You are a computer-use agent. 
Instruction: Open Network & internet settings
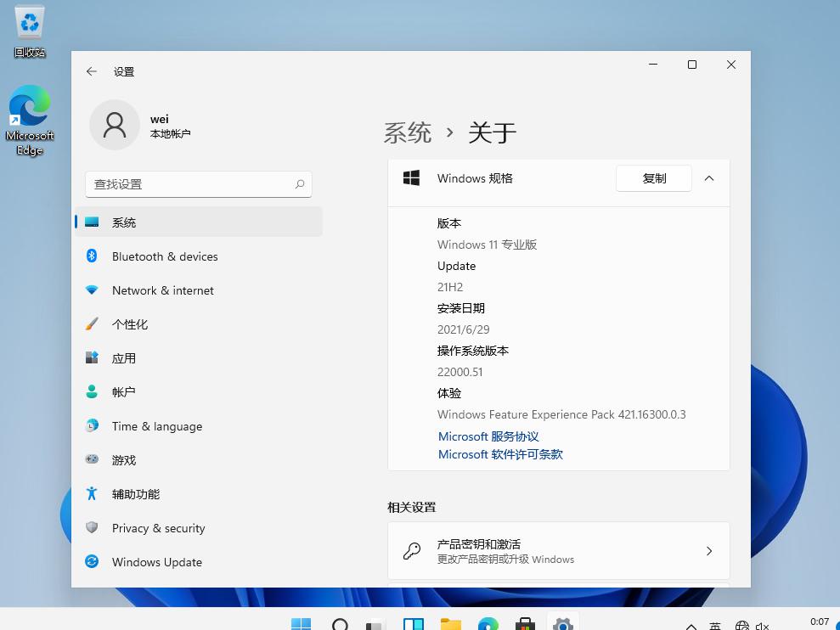[199, 290]
